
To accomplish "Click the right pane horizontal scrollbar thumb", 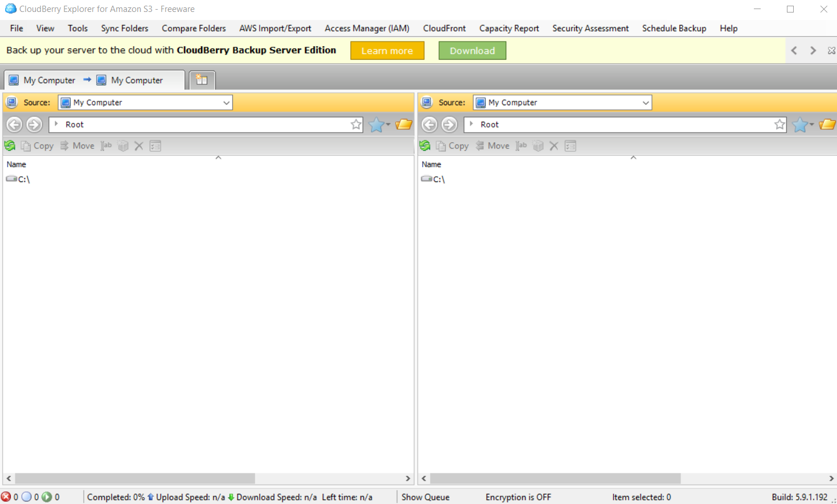I will 555,478.
